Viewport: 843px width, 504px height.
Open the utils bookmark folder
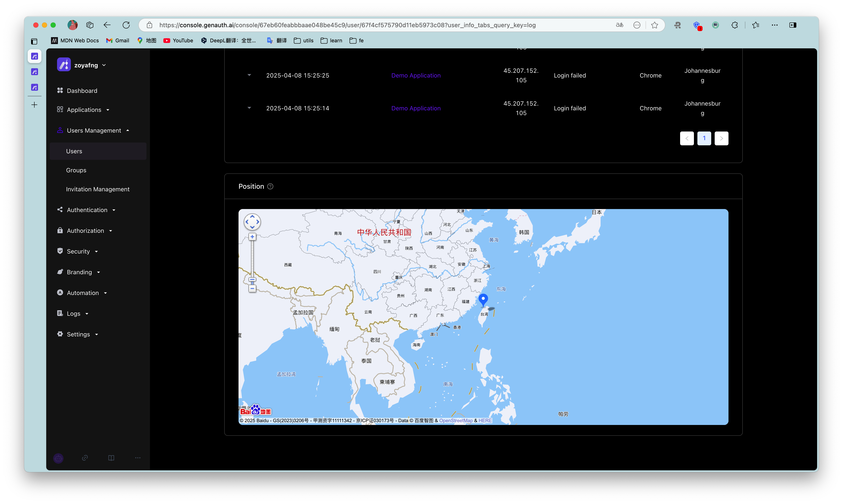click(x=303, y=40)
